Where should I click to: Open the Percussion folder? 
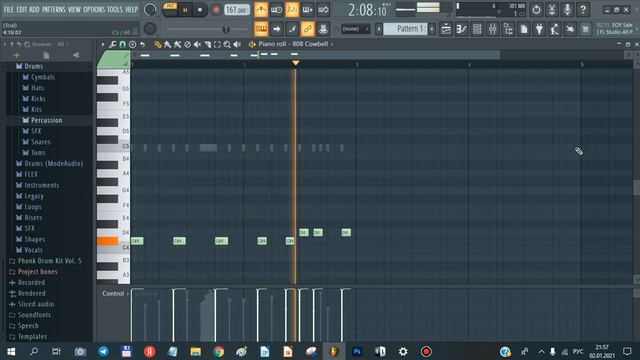(42, 120)
